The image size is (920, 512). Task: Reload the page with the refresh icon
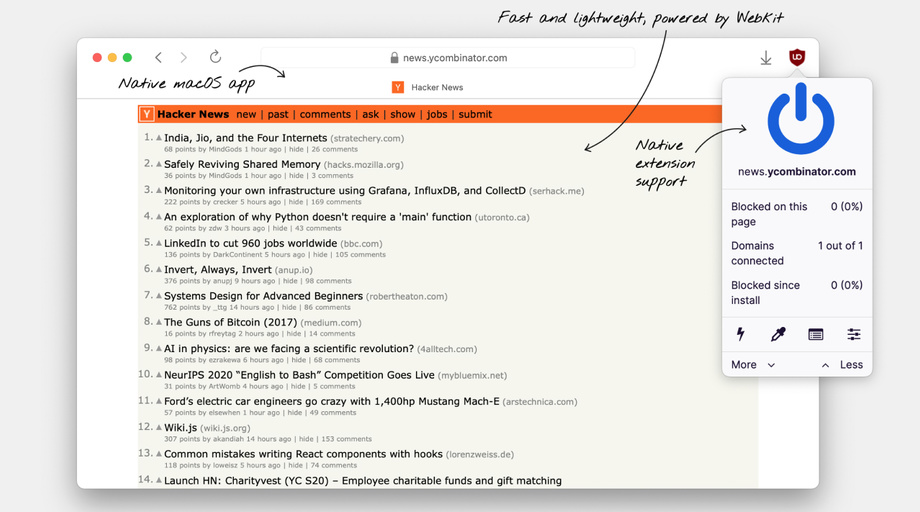click(x=215, y=56)
